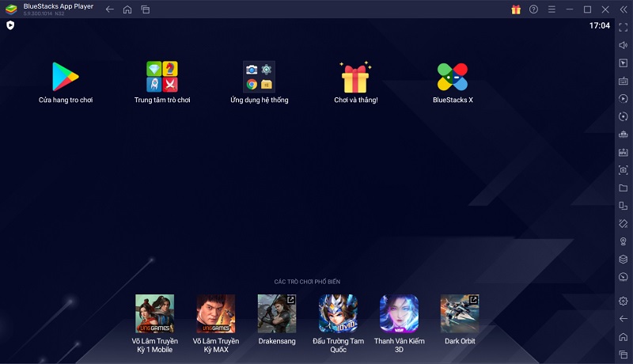Open Thanh Vân Kiếm 3D game

coord(399,313)
